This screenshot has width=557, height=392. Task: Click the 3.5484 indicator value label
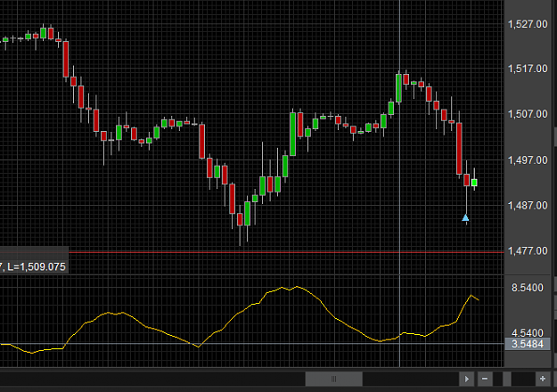pos(528,344)
